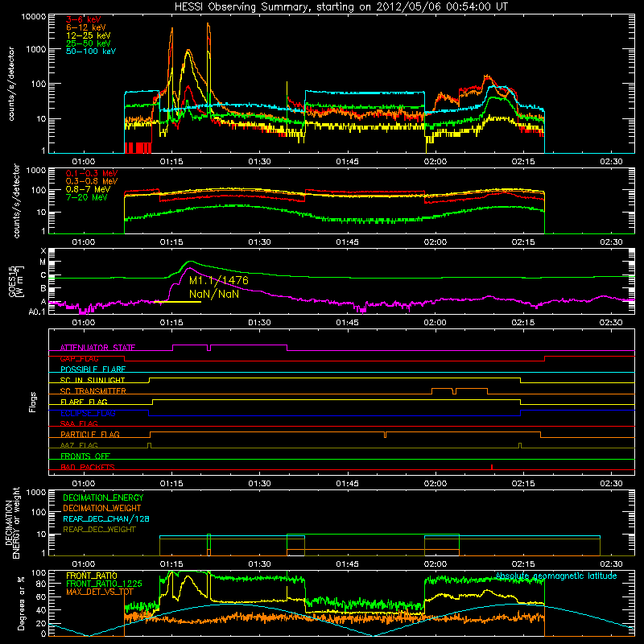Click the Flags axis label
Image resolution: width=644 pixels, height=644 pixels.
[32, 402]
